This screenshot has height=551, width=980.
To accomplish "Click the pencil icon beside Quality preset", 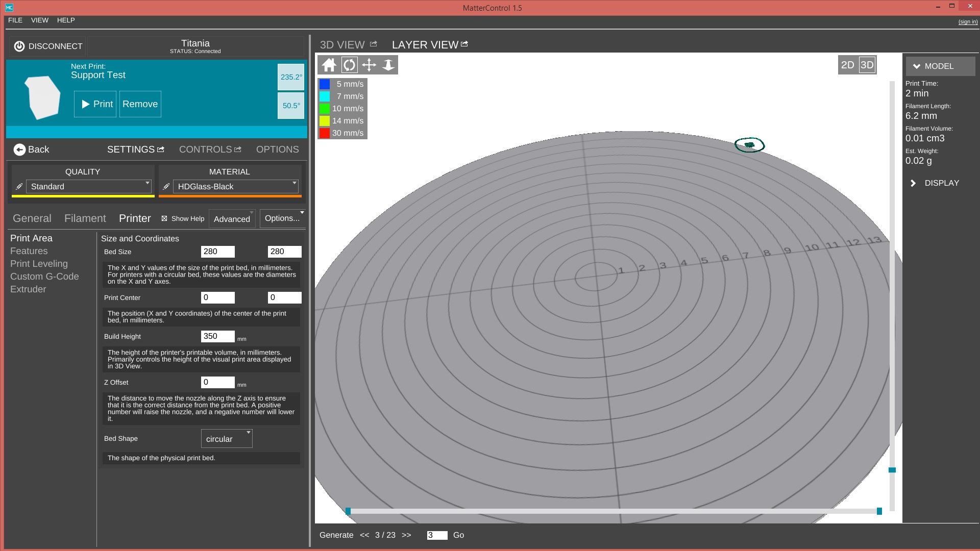I will 19,187.
